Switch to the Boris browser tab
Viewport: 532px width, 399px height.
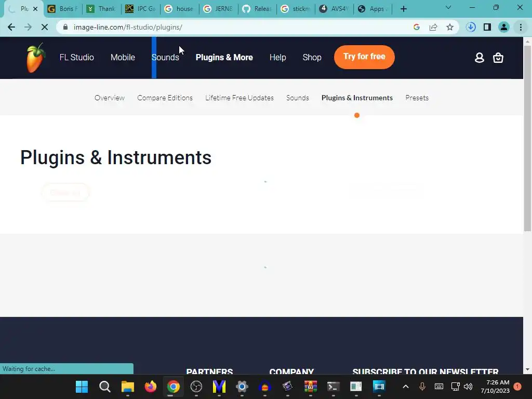click(x=63, y=9)
